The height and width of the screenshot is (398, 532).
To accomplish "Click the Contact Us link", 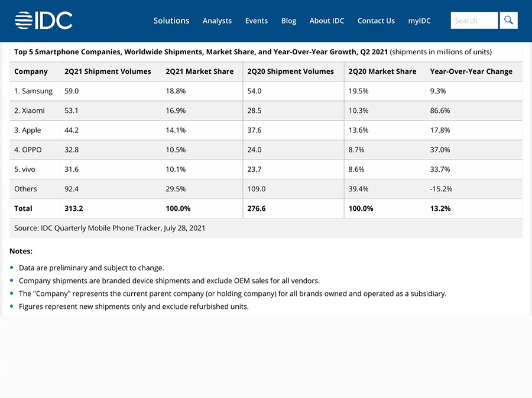I will (376, 21).
